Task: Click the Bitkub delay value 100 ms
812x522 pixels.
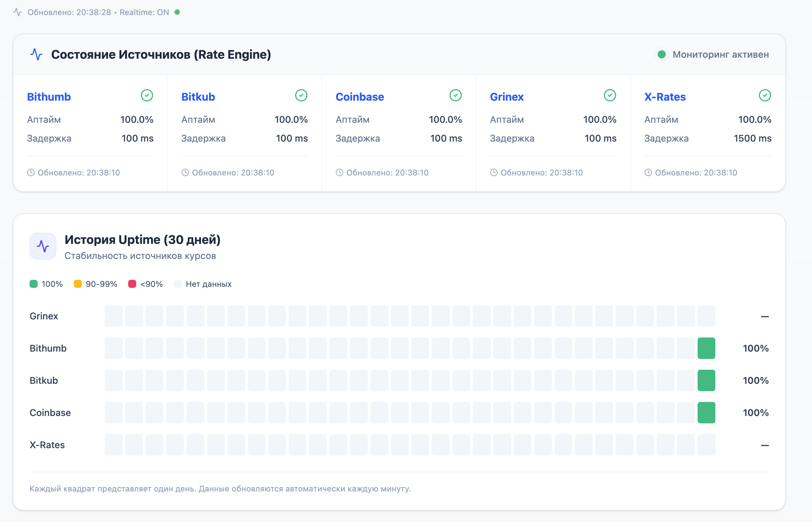Action: pos(292,138)
